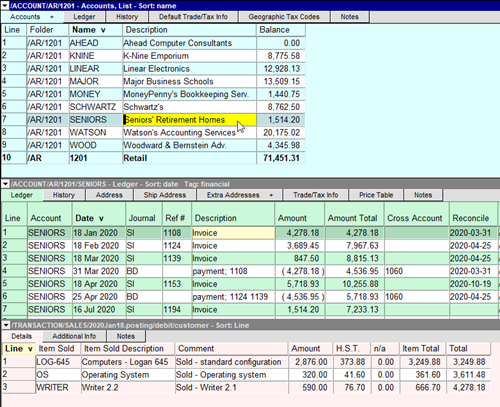This screenshot has height=407, width=500.
Task: Click the H.S.T. column header
Action: (x=351, y=349)
